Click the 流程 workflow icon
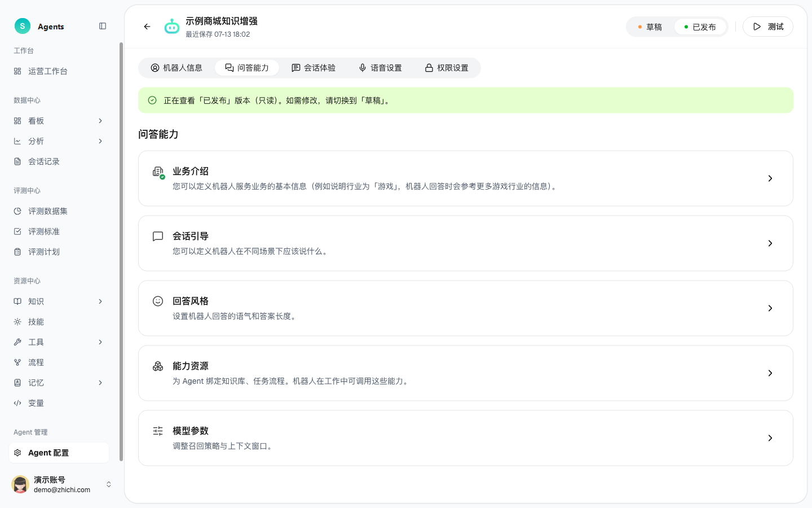 [17, 362]
